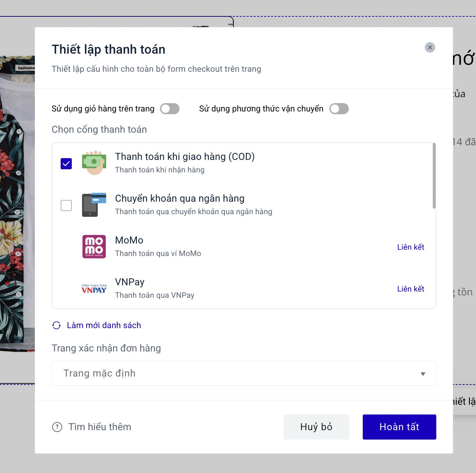Click the question mark help icon

[57, 427]
